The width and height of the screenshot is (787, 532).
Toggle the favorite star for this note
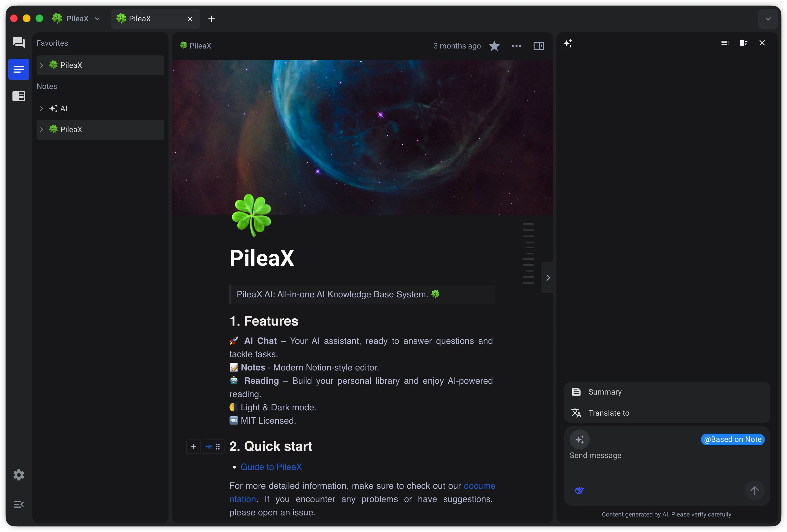click(494, 46)
